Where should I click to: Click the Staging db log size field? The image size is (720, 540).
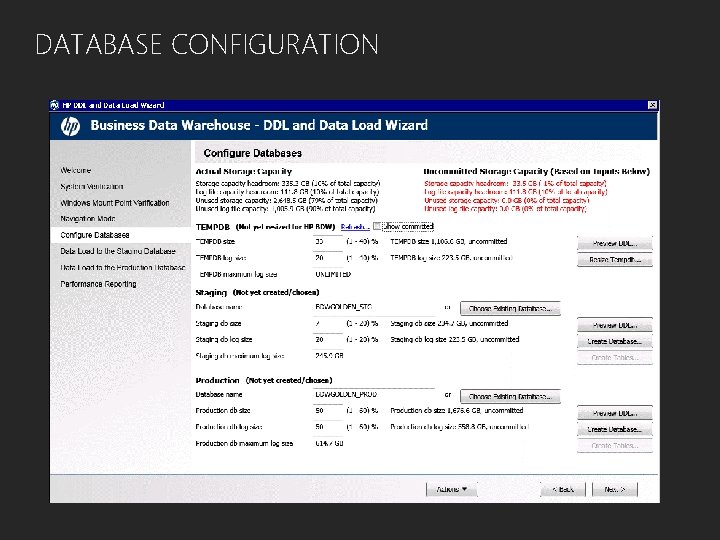[328, 339]
